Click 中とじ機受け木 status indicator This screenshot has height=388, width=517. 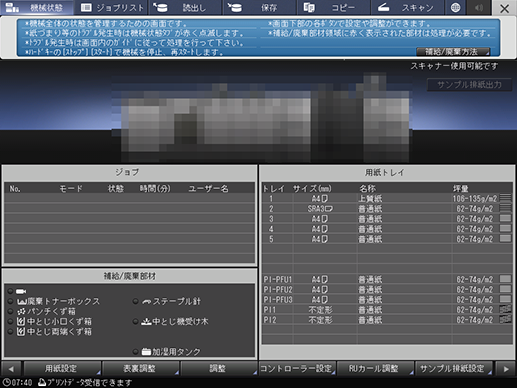pyautogui.click(x=135, y=322)
